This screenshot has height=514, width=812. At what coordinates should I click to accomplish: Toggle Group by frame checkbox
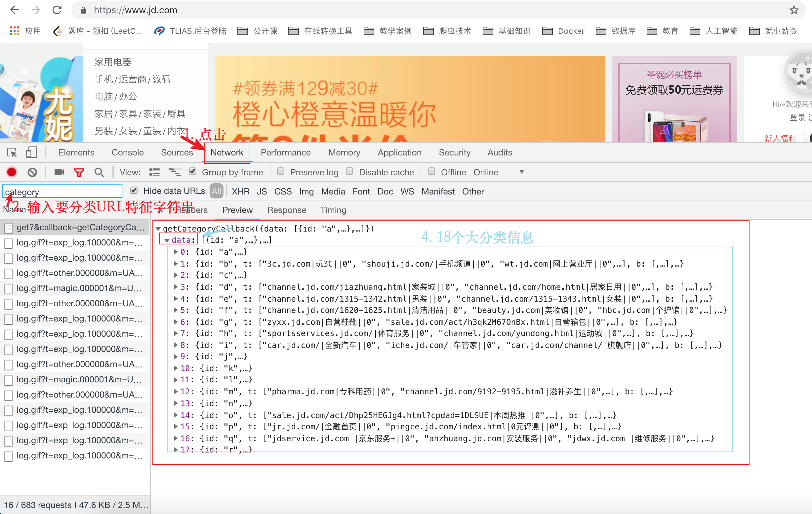192,172
